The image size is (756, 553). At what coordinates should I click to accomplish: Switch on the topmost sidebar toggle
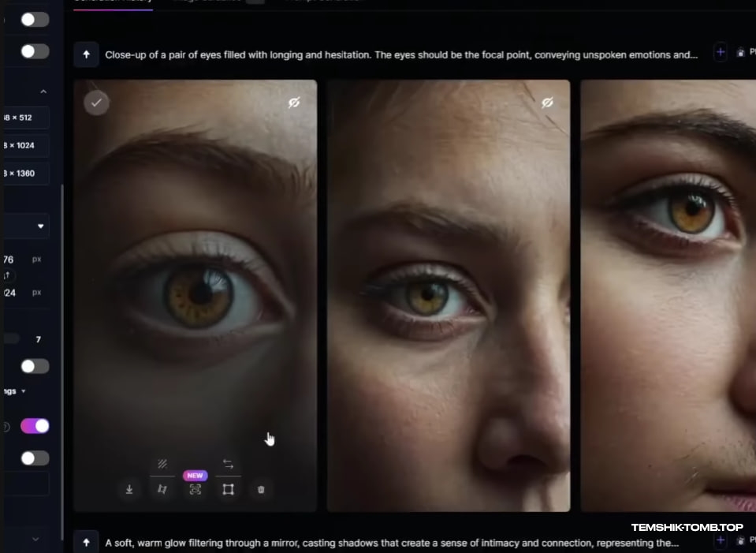coord(35,19)
